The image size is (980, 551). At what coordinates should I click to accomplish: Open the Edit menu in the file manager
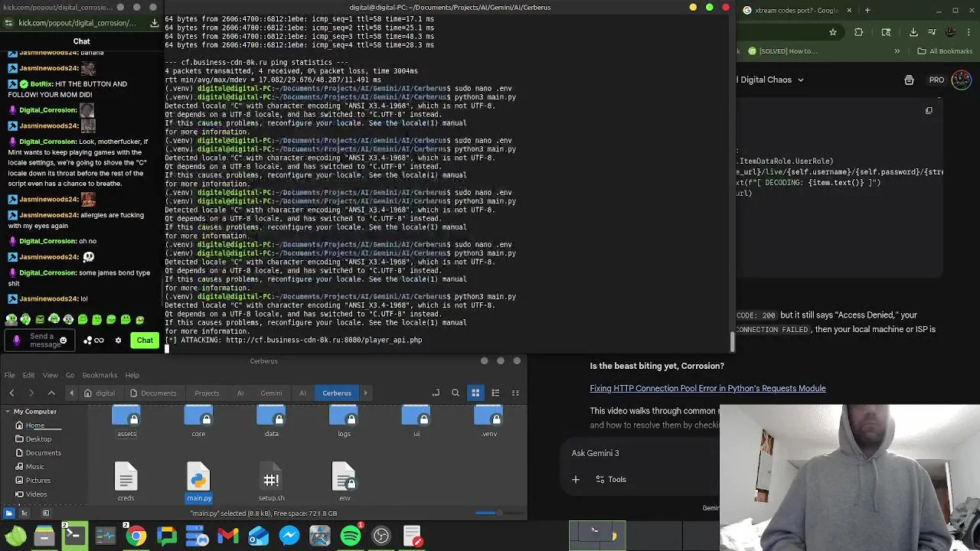tap(28, 375)
